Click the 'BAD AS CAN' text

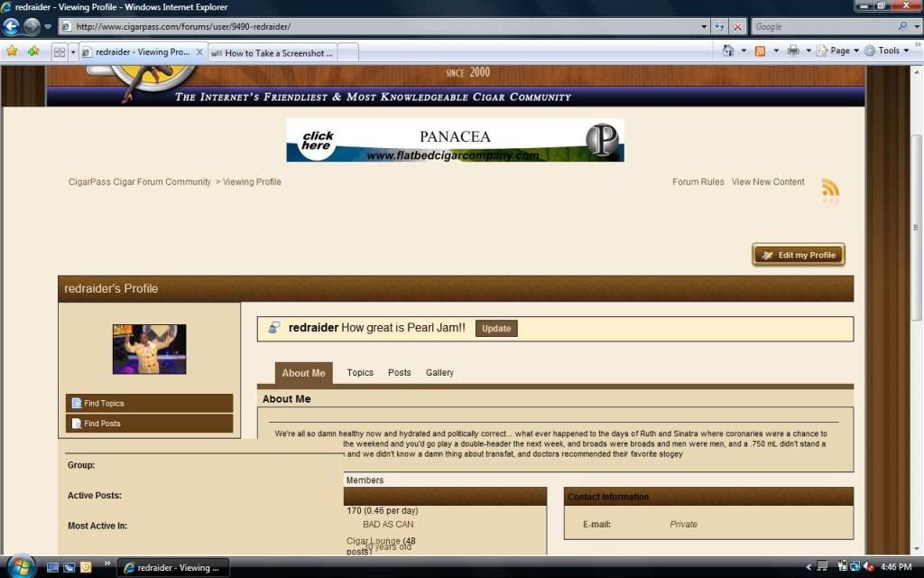click(x=388, y=525)
